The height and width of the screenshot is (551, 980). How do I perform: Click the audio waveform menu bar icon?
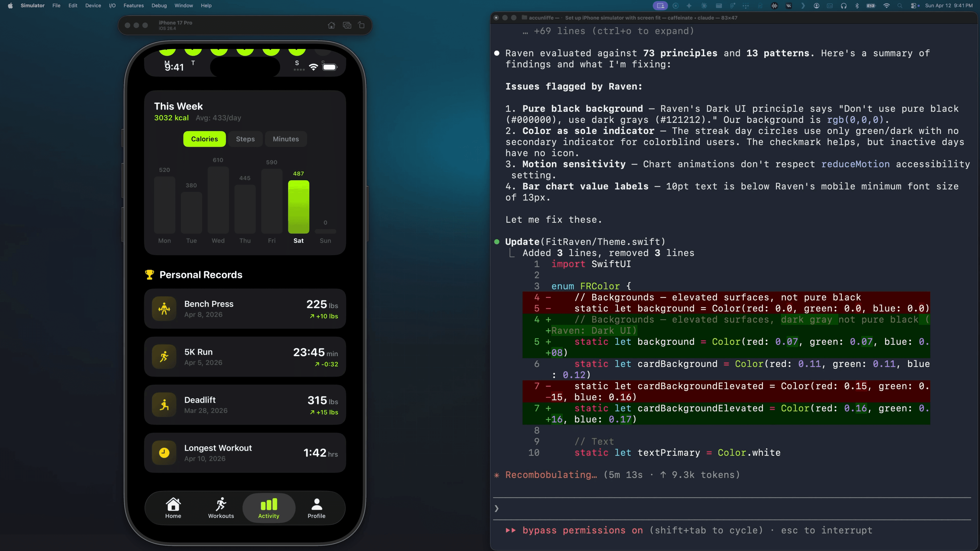point(774,6)
